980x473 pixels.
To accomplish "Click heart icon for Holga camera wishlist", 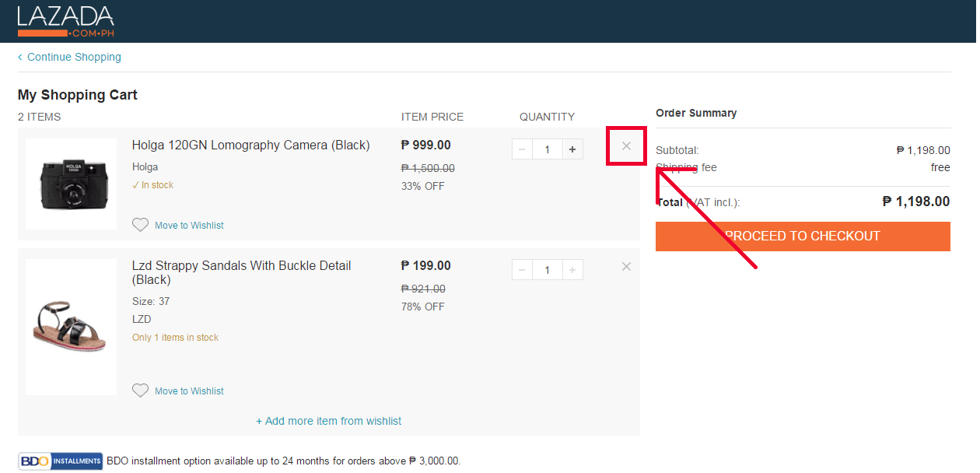I will (x=140, y=225).
